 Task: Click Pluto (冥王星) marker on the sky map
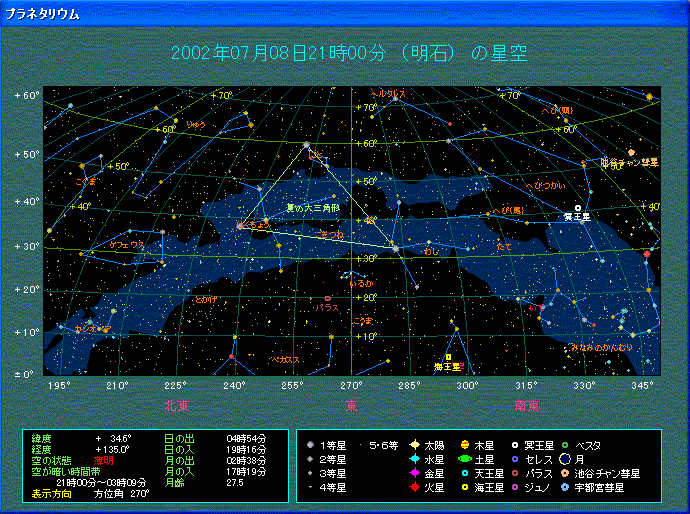click(x=578, y=208)
